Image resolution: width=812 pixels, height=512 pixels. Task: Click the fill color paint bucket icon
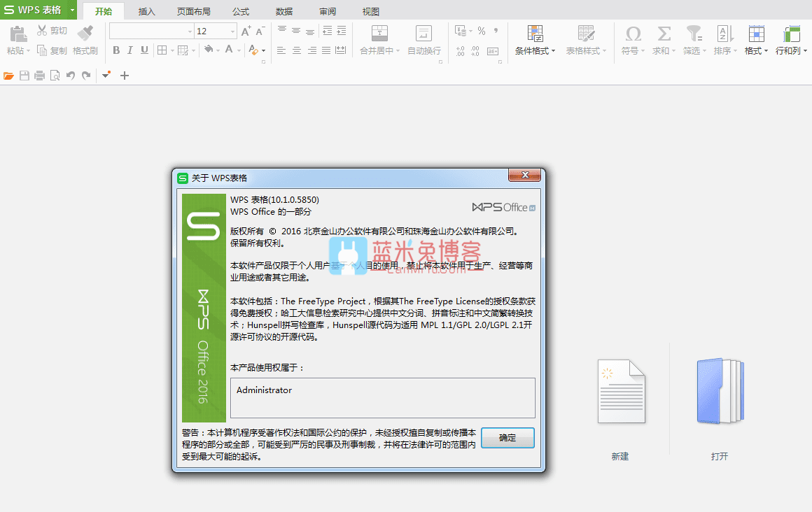209,50
